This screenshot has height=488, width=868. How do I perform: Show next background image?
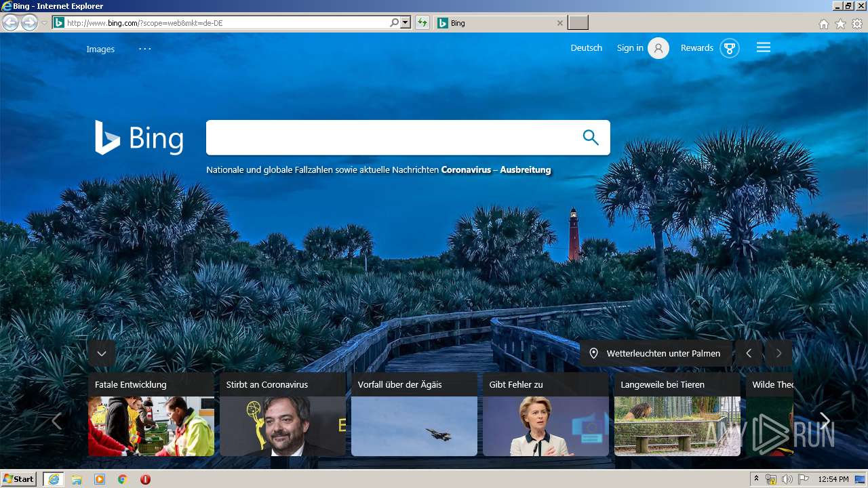tap(778, 353)
